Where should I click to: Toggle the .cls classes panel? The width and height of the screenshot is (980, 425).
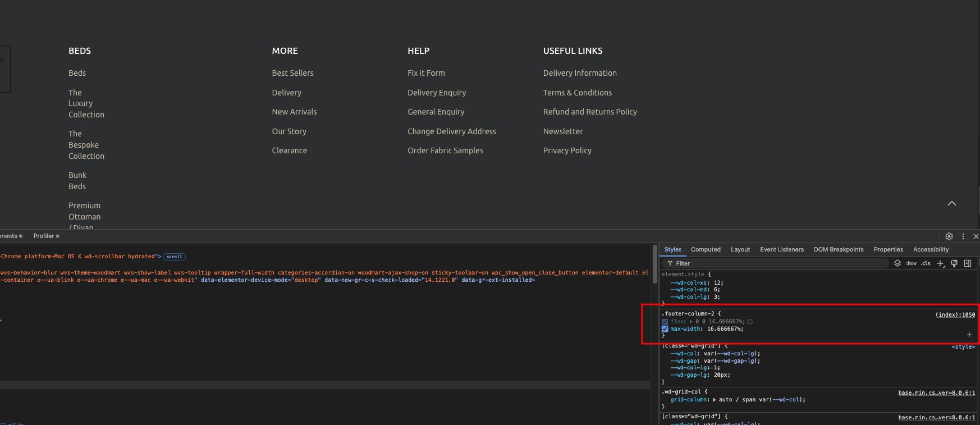926,263
